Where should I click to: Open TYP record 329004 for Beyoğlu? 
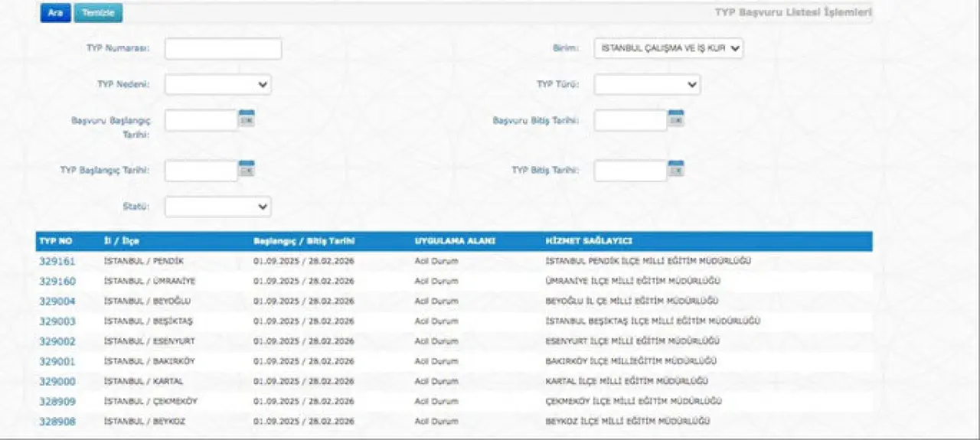click(x=57, y=301)
